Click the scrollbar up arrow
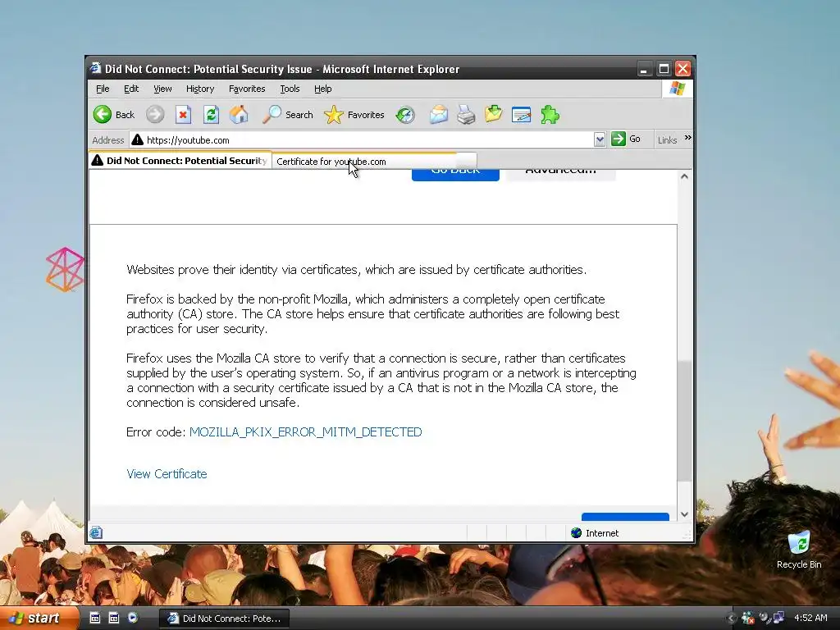The height and width of the screenshot is (630, 840). [x=684, y=177]
